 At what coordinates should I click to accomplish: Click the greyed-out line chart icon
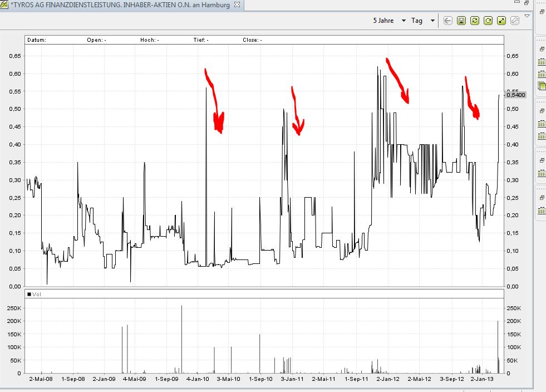point(514,21)
